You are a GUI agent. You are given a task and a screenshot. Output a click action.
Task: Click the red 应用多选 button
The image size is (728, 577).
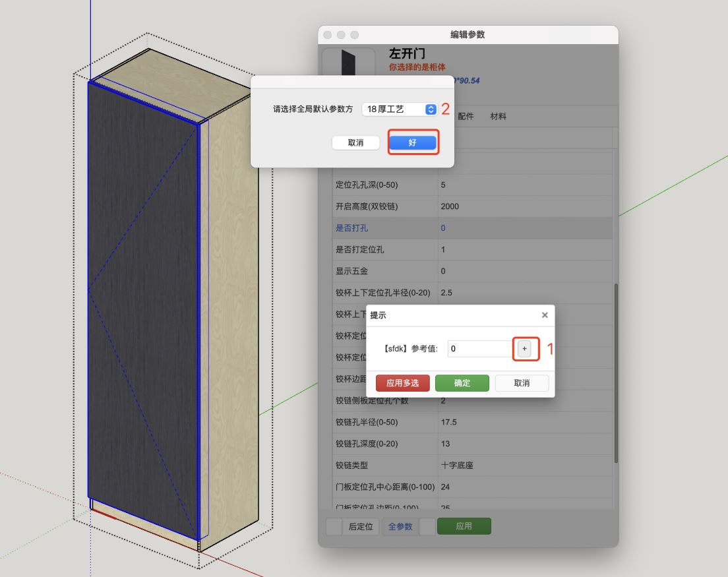click(401, 382)
